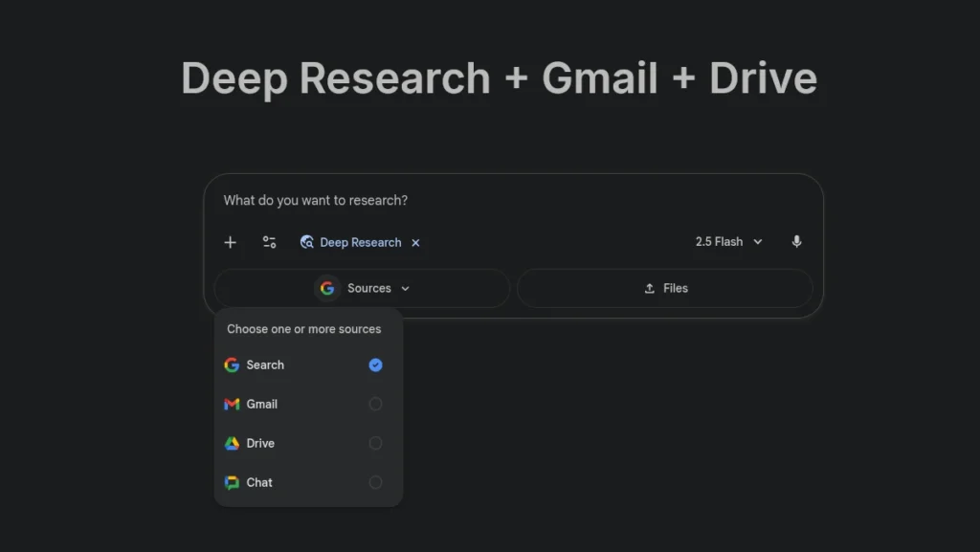This screenshot has width=980, height=552.
Task: Click the plus icon to add content
Action: 230,242
